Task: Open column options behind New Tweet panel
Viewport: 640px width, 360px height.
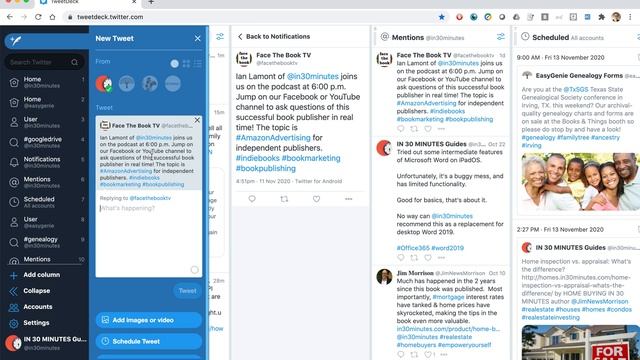Action: click(220, 37)
